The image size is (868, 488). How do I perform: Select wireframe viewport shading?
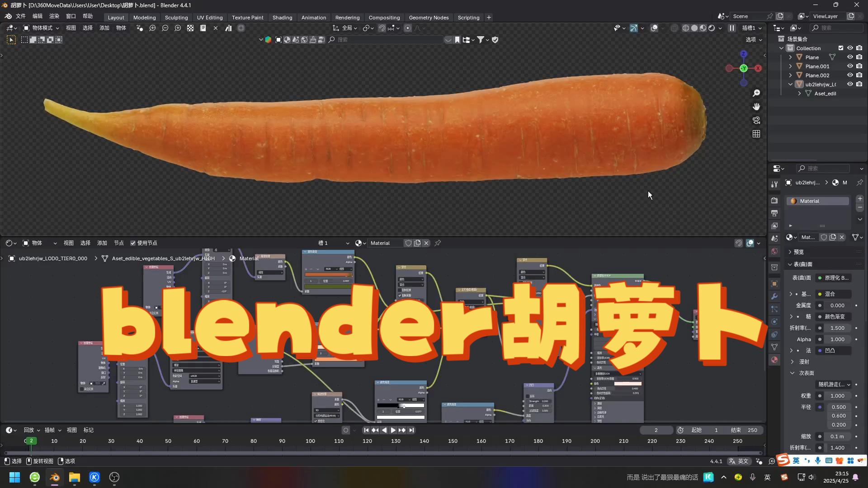[x=686, y=28]
